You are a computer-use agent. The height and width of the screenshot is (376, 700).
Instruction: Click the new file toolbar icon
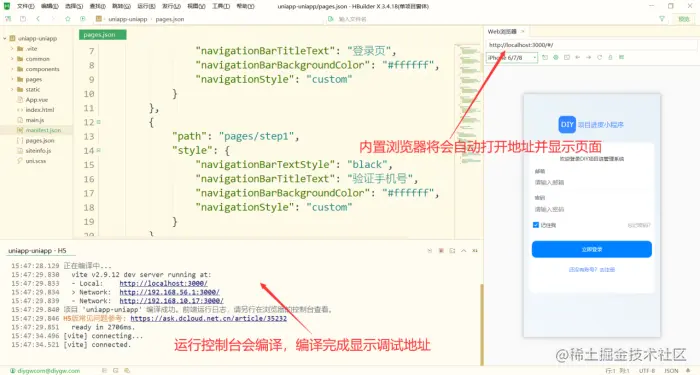(8, 19)
